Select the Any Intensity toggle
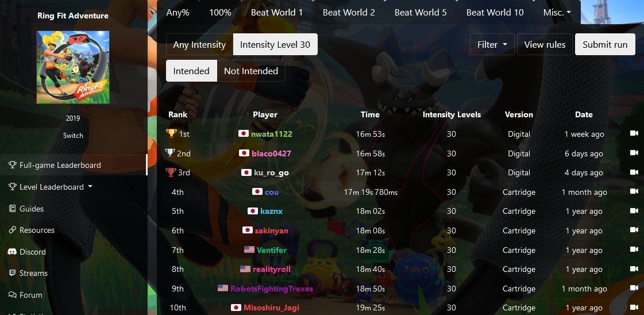Viewport: 644px width, 315px height. click(199, 44)
